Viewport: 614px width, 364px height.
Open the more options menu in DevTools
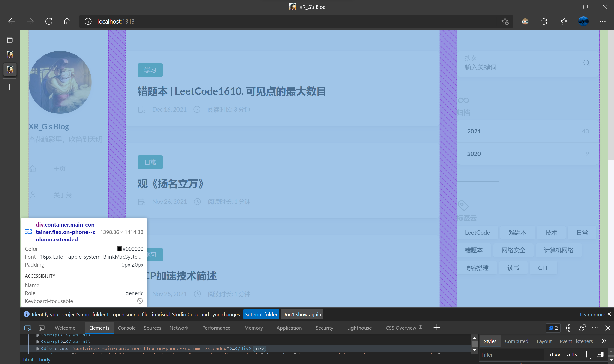tap(596, 328)
